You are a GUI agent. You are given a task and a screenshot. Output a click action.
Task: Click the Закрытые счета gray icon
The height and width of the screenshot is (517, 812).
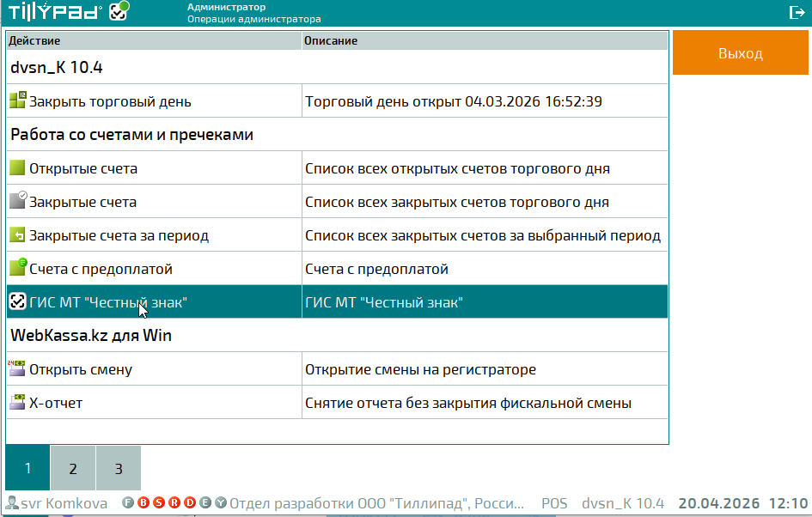tap(17, 201)
